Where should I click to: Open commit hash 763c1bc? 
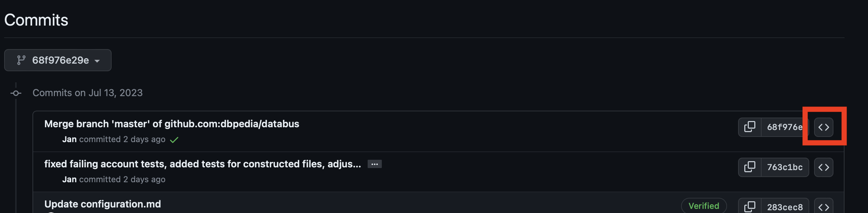785,167
